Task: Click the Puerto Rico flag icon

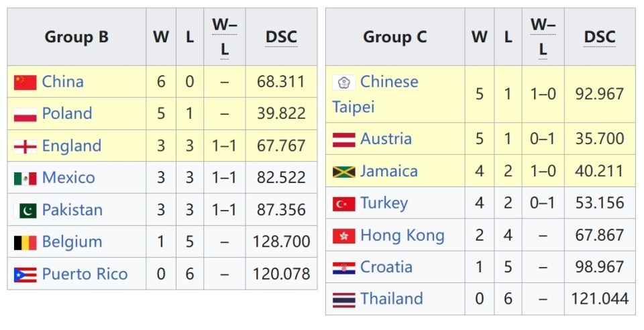Action: click(25, 275)
